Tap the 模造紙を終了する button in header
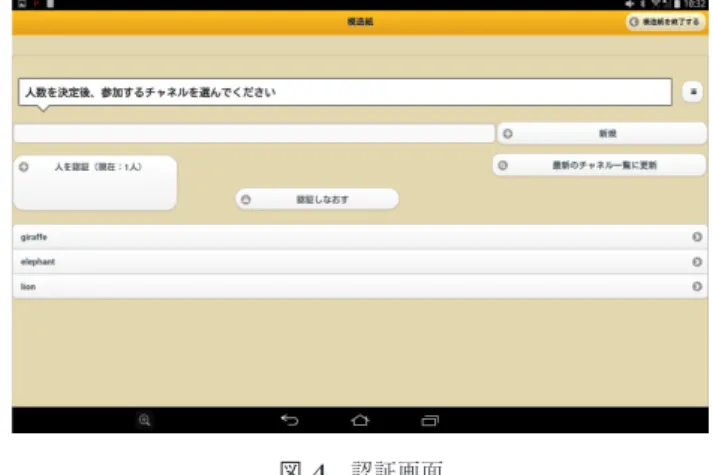Viewport: 713px width, 475px height. (x=665, y=22)
